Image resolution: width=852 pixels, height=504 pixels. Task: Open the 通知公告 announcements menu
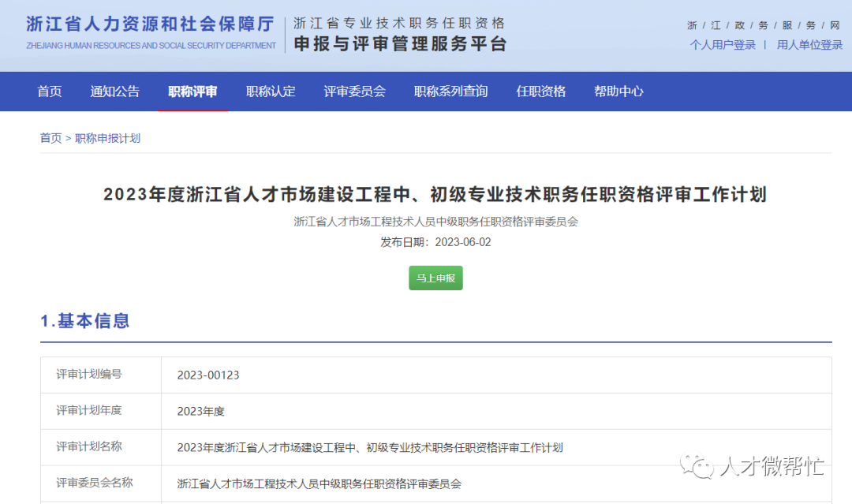tap(114, 91)
